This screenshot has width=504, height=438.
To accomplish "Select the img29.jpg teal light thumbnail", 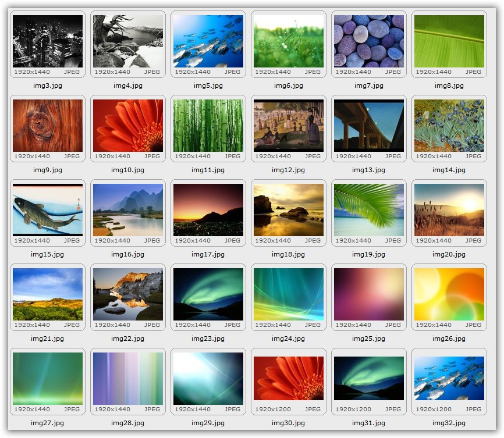I will point(208,379).
